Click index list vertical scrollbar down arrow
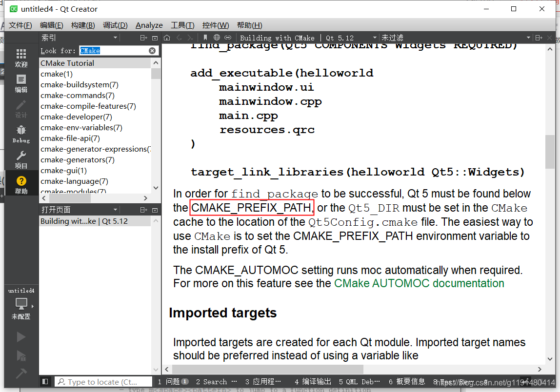560x392 pixels. click(156, 188)
